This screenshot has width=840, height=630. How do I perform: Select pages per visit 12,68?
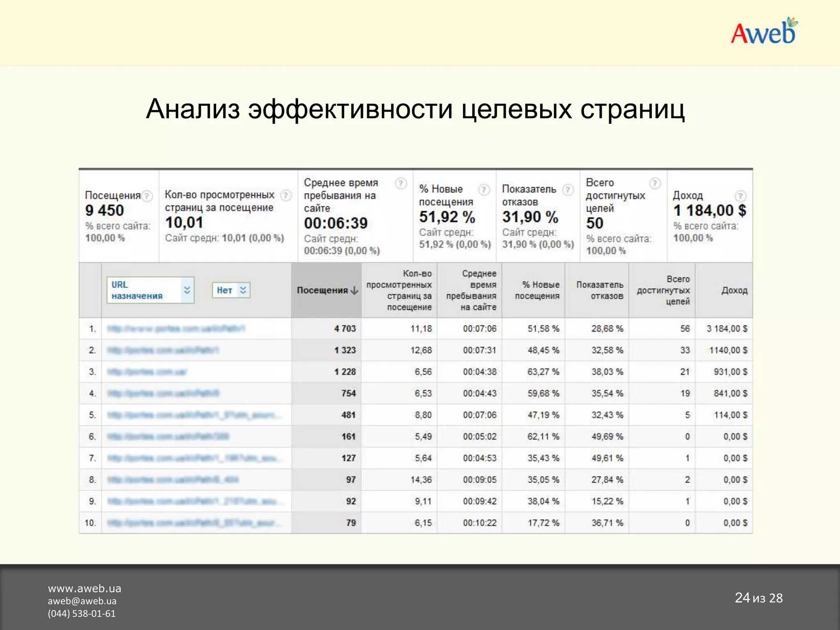pos(421,350)
